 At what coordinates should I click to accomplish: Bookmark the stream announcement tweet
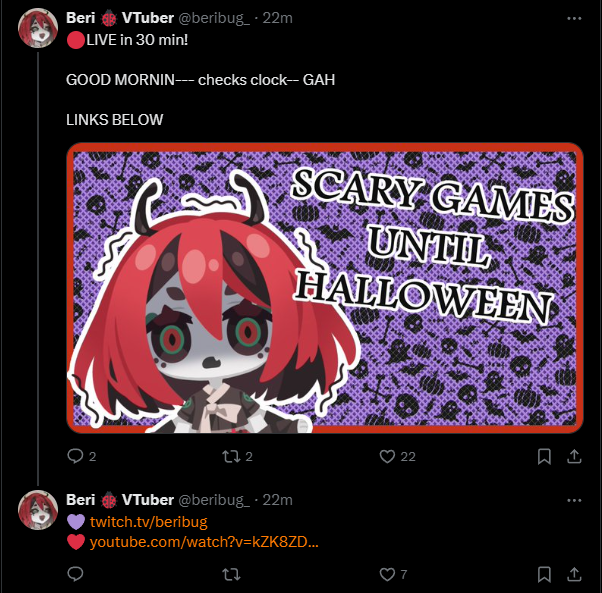coord(544,456)
